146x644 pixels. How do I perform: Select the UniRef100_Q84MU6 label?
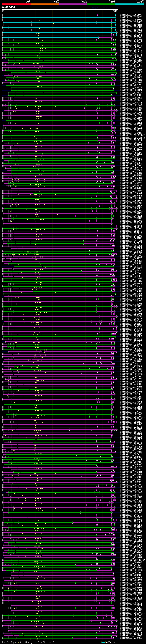131,575
